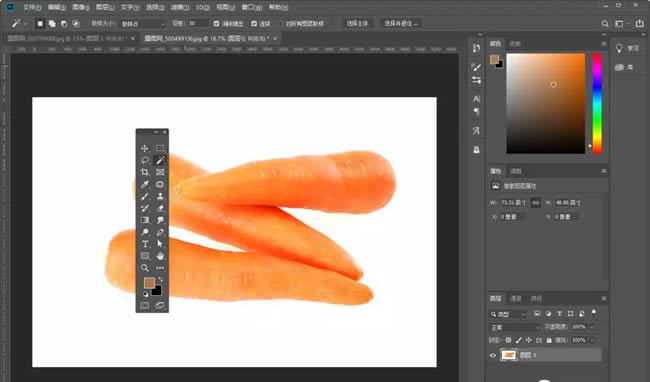This screenshot has height=382, width=650.
Task: Toggle the anti-alias checkbox in options bar
Action: (x=216, y=24)
